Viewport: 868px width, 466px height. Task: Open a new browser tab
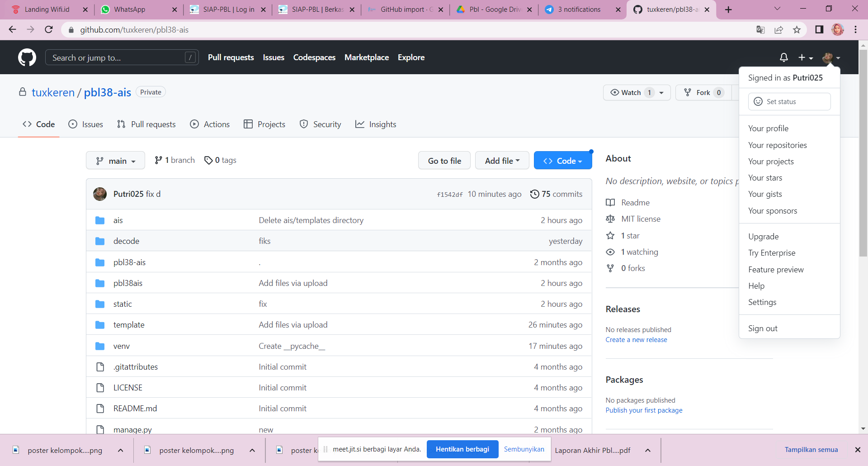tap(728, 10)
